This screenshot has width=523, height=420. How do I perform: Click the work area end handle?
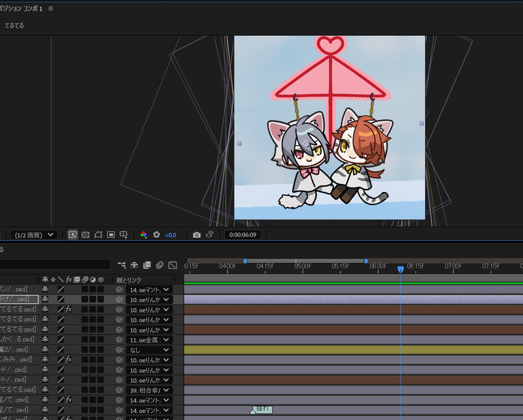pos(366,261)
